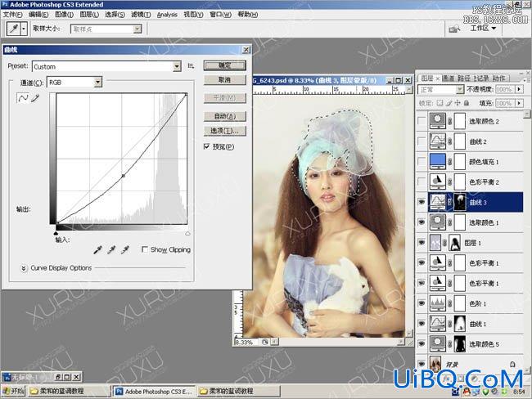This screenshot has width=532, height=399.
Task: Confirm Curves with the 确定 button
Action: [x=224, y=65]
